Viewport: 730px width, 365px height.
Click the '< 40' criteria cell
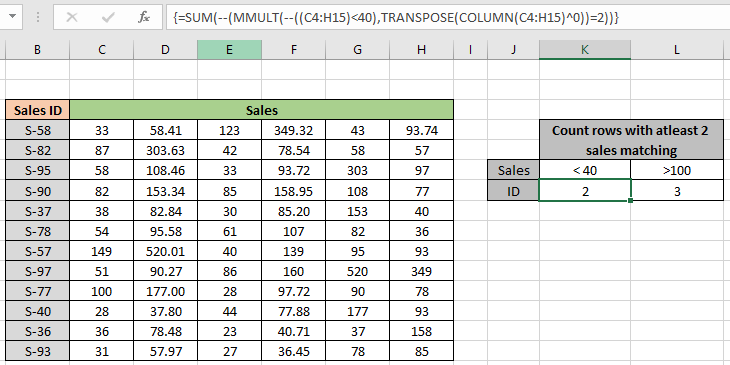coord(585,170)
